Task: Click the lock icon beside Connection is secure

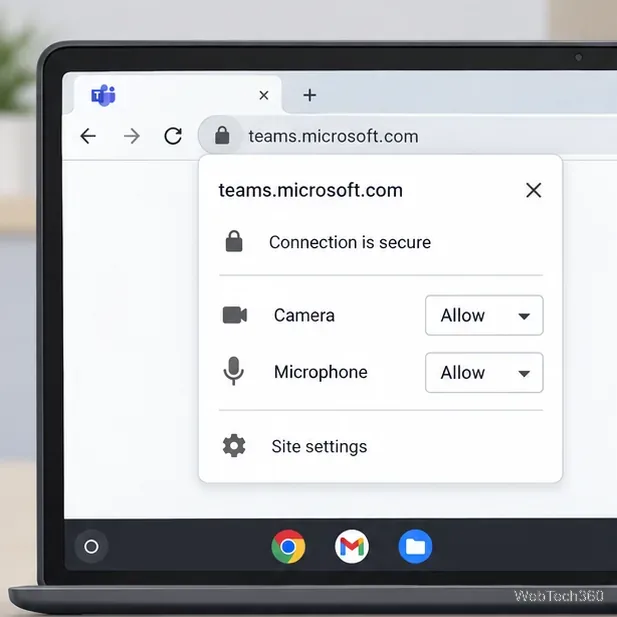Action: click(234, 241)
